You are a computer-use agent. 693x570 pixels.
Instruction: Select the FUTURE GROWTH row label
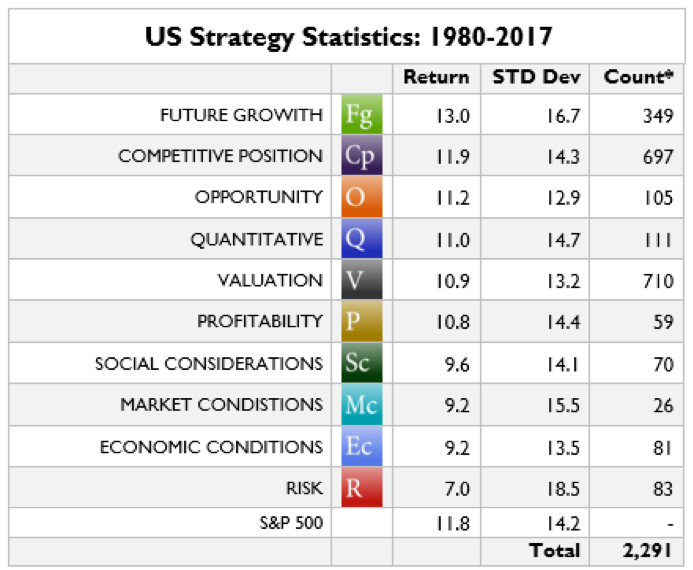[241, 115]
